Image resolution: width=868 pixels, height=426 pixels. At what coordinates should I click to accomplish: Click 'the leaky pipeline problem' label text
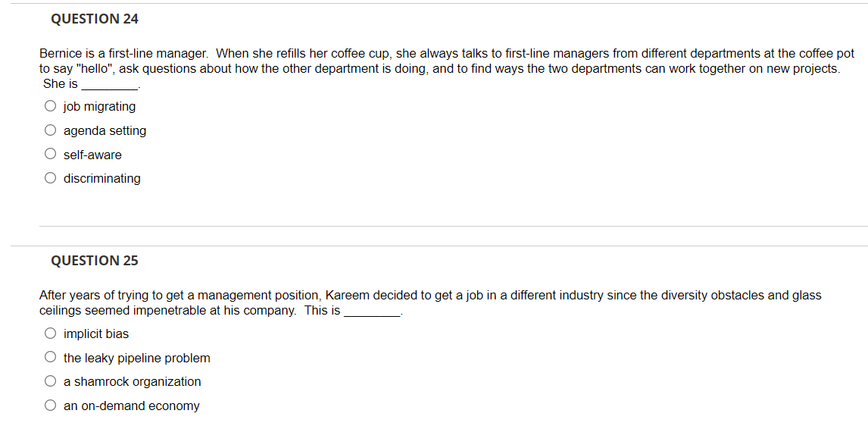point(137,358)
